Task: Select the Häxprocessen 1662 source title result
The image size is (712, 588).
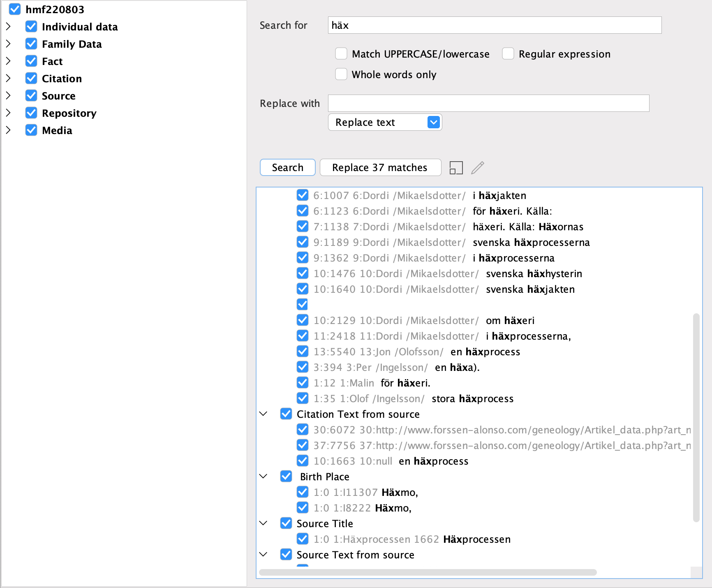Action: tap(411, 539)
